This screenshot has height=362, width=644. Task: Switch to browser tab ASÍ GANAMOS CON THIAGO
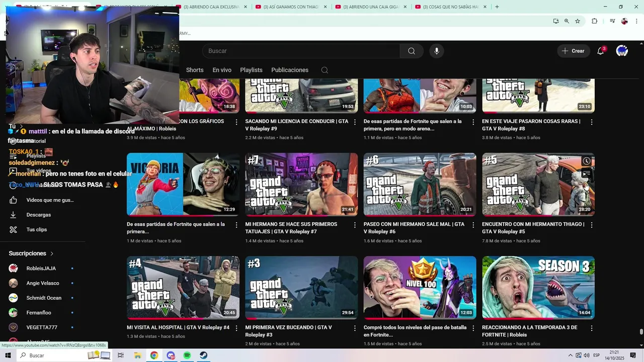(x=290, y=7)
